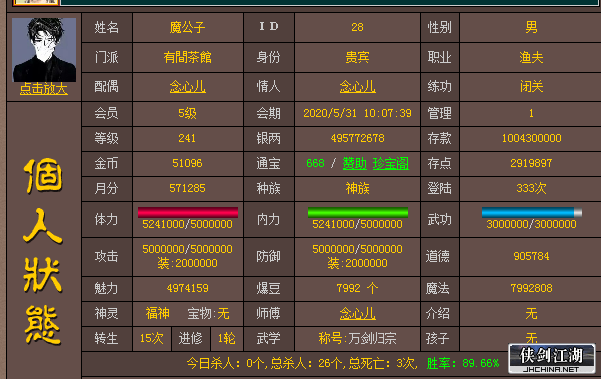The image size is (601, 379).
Task: Click the red 体力 stamina bar
Action: click(x=188, y=212)
